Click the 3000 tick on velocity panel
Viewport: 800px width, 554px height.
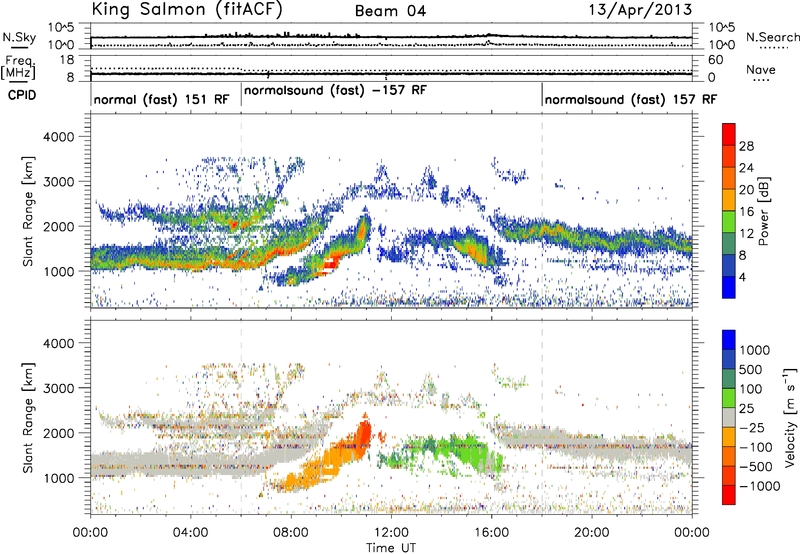coord(59,388)
